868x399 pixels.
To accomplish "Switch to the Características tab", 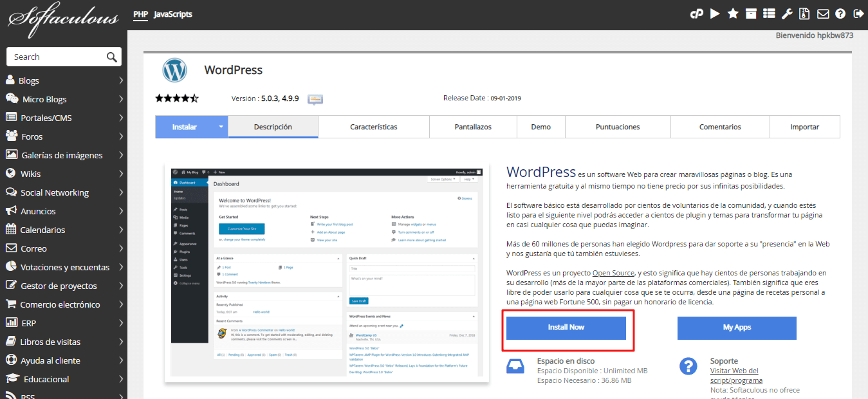I will 374,127.
